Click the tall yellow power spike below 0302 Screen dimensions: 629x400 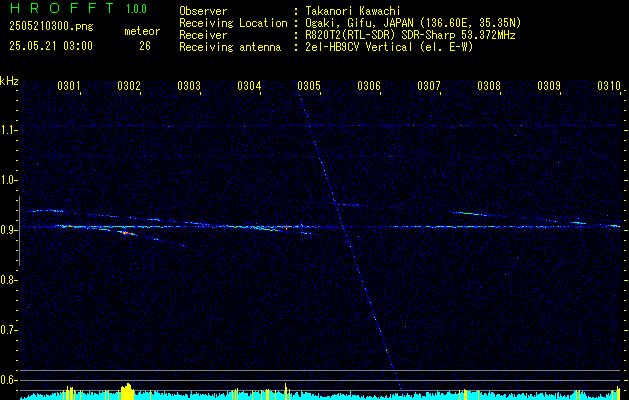[x=127, y=391]
